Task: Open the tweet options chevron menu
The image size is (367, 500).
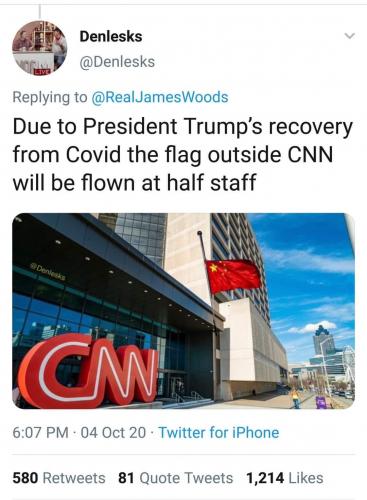Action: point(349,36)
